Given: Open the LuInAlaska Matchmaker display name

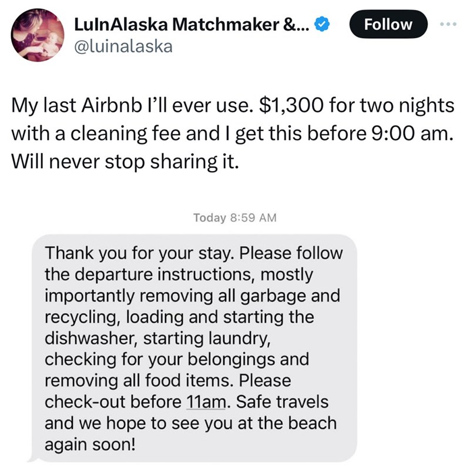Looking at the screenshot, I should pyautogui.click(x=193, y=25).
